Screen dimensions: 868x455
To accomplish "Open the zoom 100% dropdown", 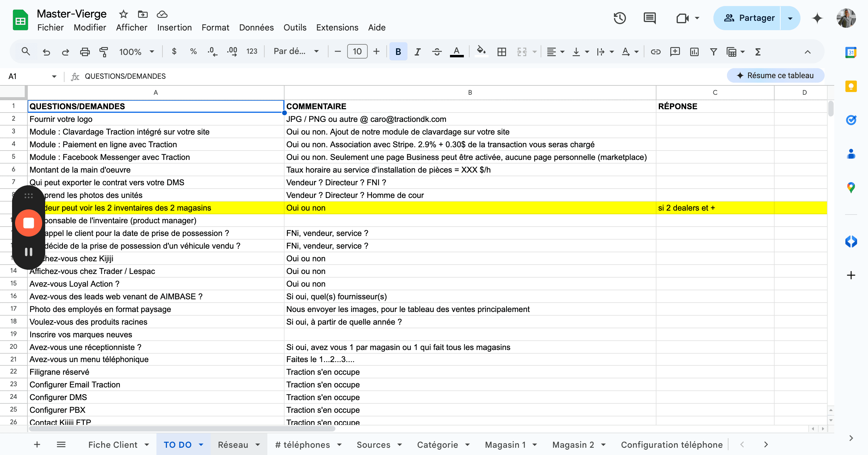I will click(137, 52).
